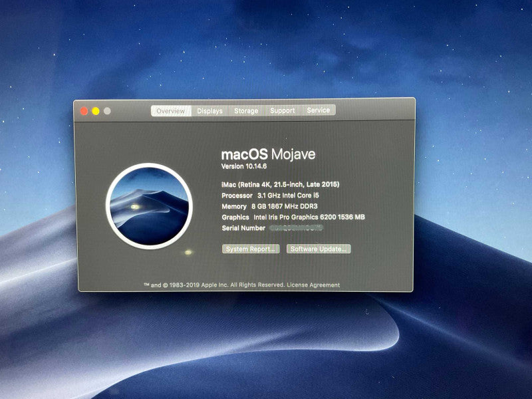Screen dimensions: 532x399
Task: Click the '1983-2019 Apple Inc.' copyright text
Action: click(x=199, y=285)
